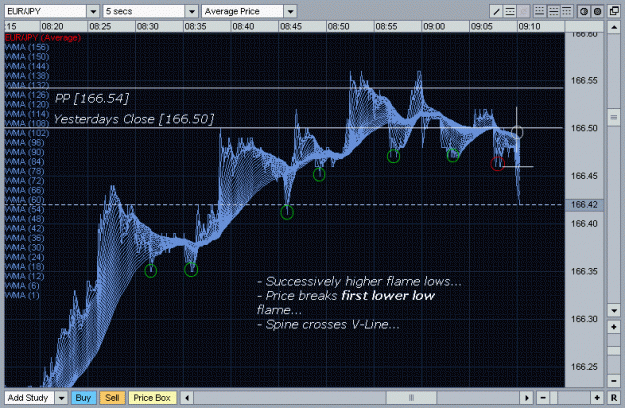Click vertical zoom plus button on right
The height and width of the screenshot is (408, 625).
pos(614,328)
